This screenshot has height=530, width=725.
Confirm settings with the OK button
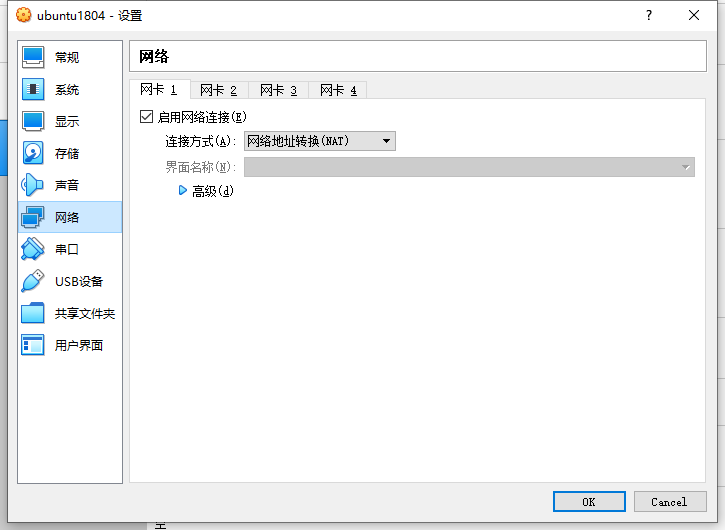(x=589, y=502)
